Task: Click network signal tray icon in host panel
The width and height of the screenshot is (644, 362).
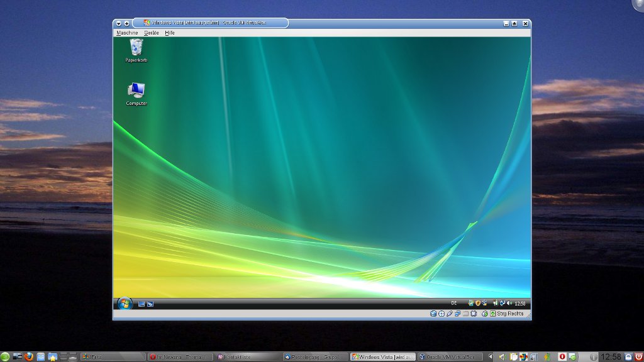Action: [534, 357]
